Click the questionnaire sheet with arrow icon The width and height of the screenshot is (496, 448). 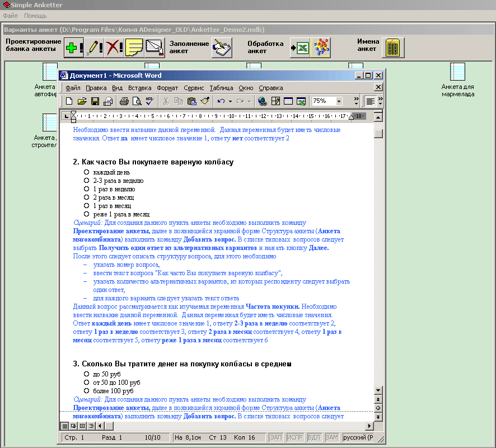coord(155,48)
